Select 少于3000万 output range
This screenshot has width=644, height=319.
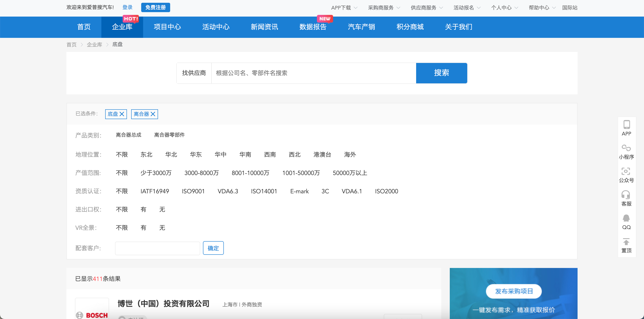[156, 173]
